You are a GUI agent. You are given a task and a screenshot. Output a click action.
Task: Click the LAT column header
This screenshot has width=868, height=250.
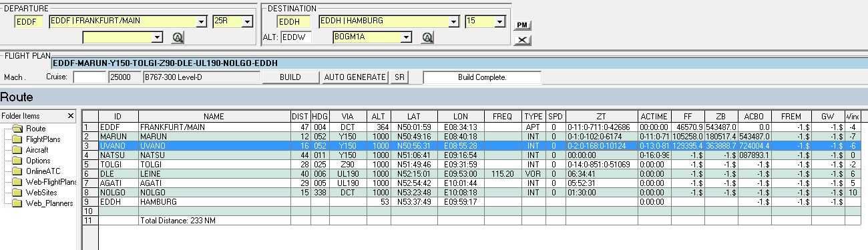click(414, 116)
